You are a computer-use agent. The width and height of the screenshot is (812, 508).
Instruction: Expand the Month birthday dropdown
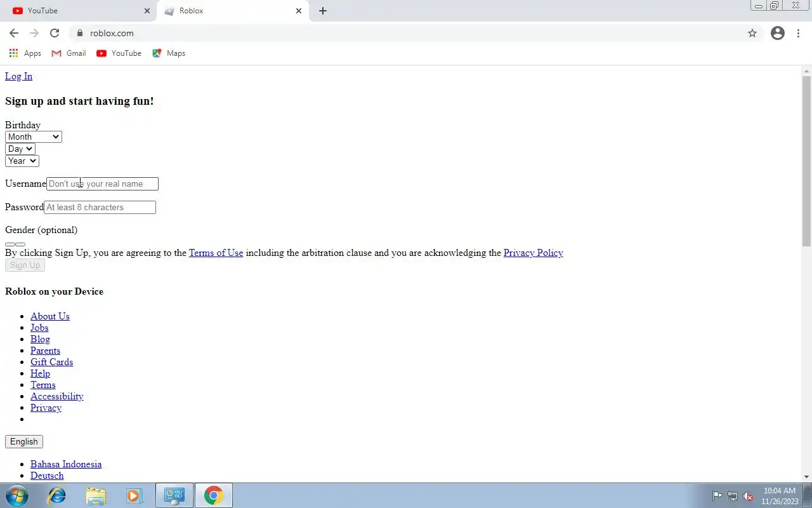[34, 137]
